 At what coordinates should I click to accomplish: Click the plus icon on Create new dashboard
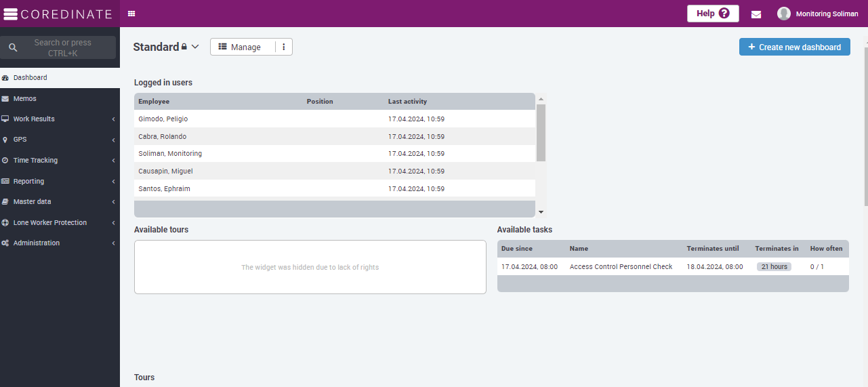pos(751,47)
